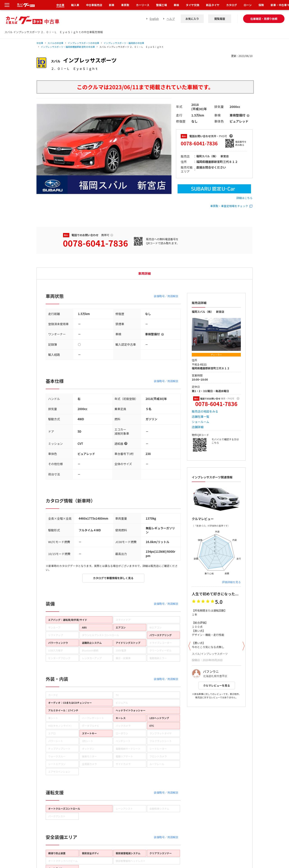289x868 pixels.
Task: Click the 閲覧履歴 button
Action: point(220,19)
